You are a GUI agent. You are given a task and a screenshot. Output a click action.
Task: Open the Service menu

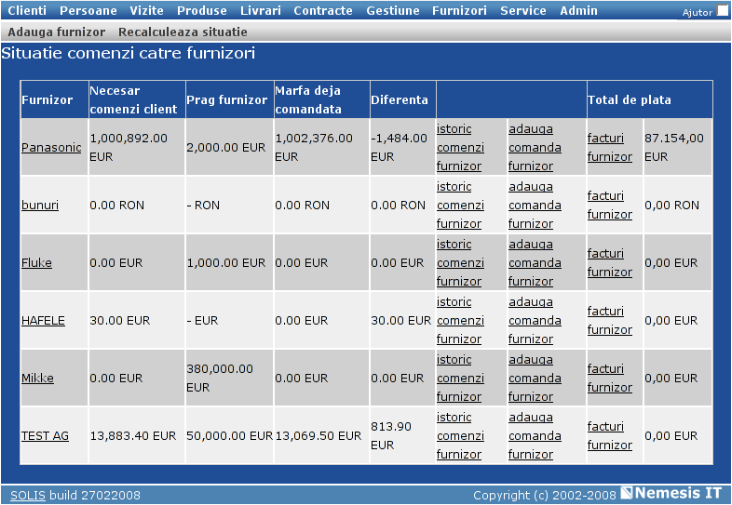coord(523,10)
